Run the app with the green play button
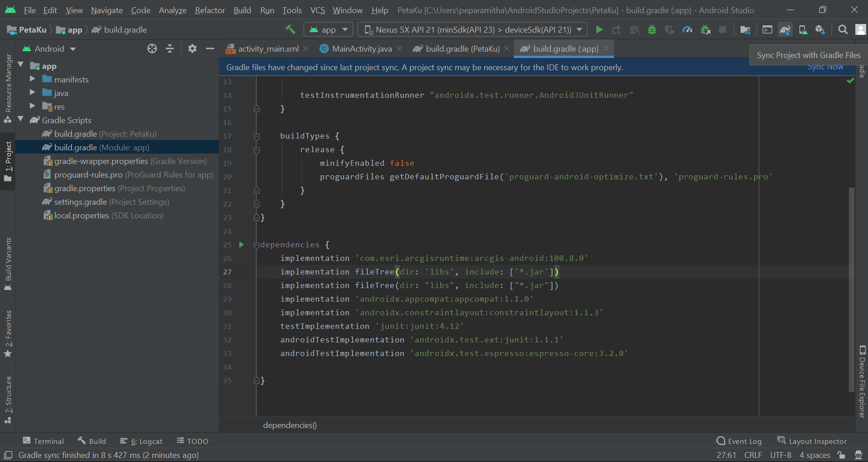 599,29
